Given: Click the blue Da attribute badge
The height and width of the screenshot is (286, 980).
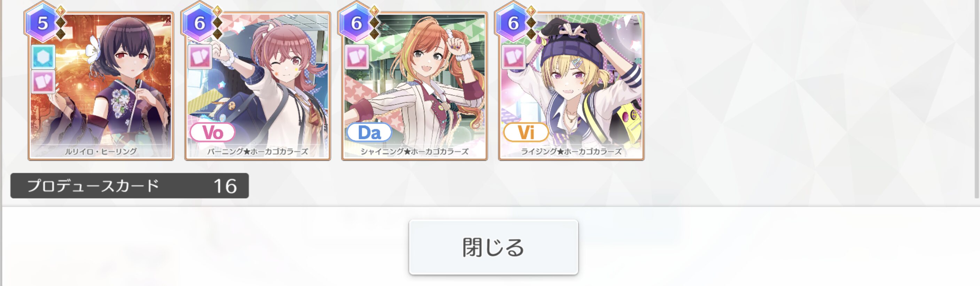Looking at the screenshot, I should click(x=369, y=132).
